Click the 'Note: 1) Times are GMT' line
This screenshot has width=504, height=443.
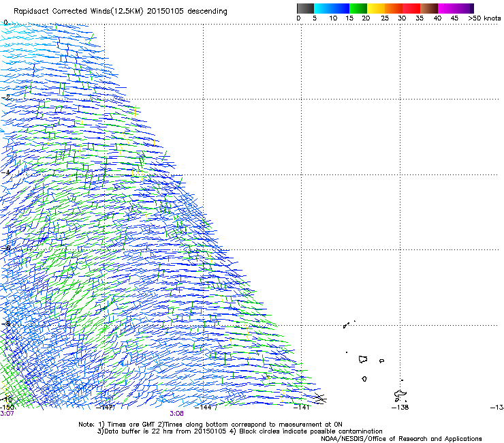(210, 425)
